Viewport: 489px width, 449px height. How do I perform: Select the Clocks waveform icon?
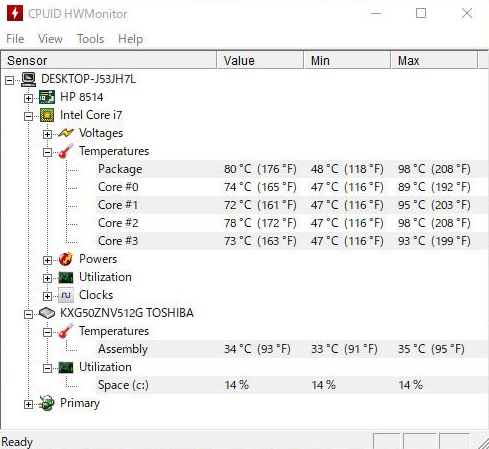tap(66, 295)
